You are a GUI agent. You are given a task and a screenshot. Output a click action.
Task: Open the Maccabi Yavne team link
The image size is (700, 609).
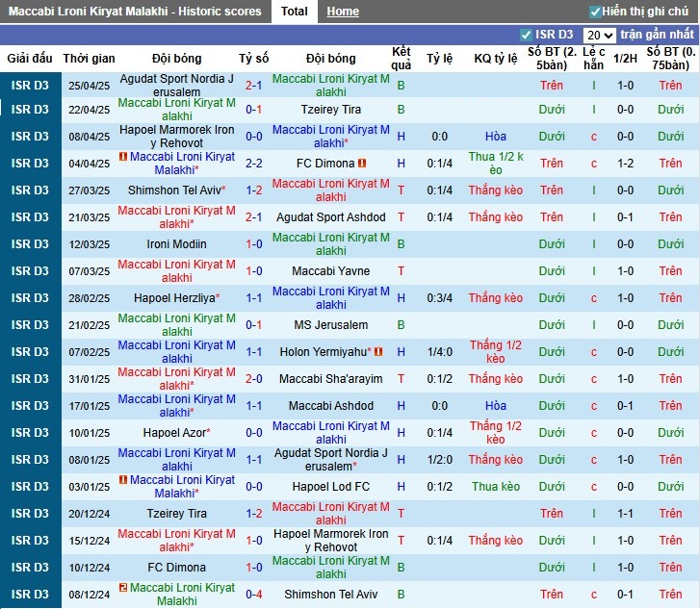[x=331, y=271]
